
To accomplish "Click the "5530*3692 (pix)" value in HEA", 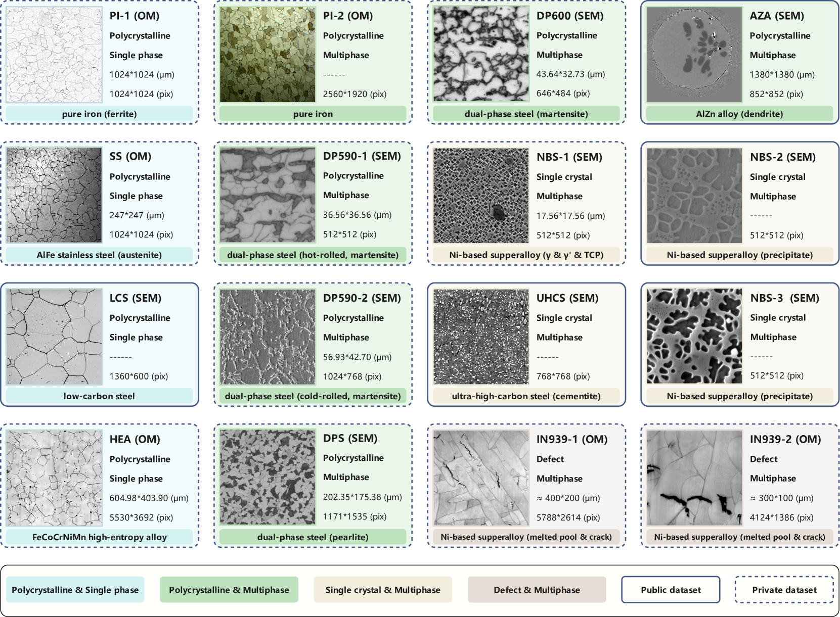I will [x=141, y=517].
